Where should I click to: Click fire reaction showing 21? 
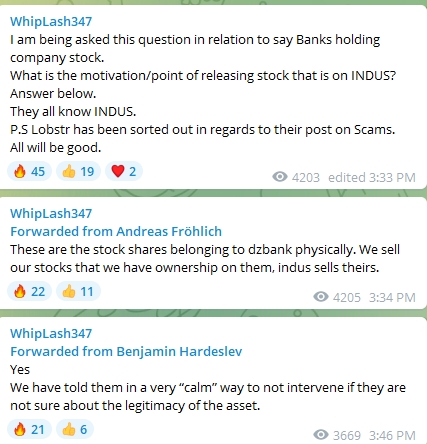tap(29, 429)
